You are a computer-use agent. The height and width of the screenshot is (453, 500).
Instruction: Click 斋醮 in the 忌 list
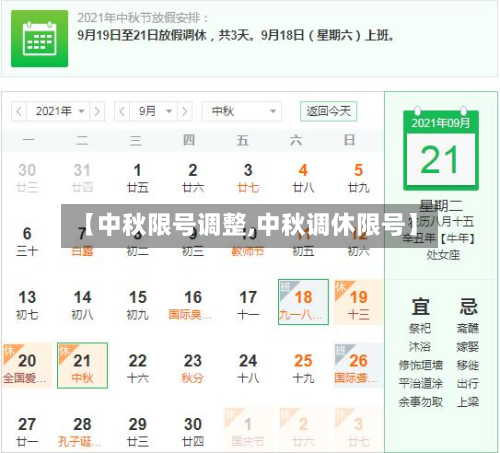tap(468, 329)
